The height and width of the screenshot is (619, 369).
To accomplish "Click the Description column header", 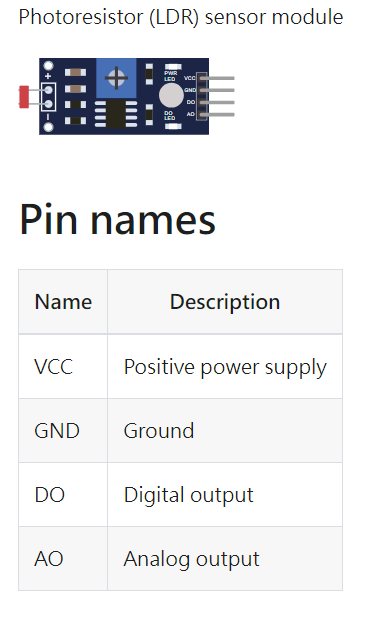I will 225,302.
